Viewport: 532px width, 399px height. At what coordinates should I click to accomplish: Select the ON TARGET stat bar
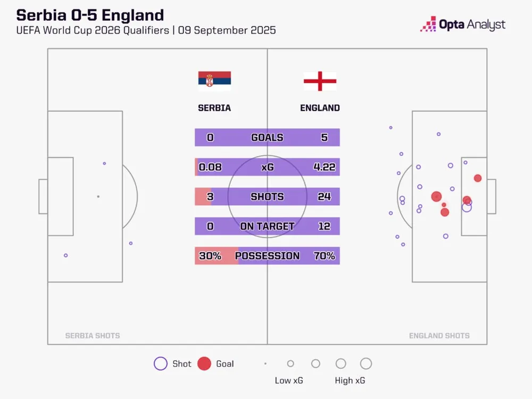point(267,226)
